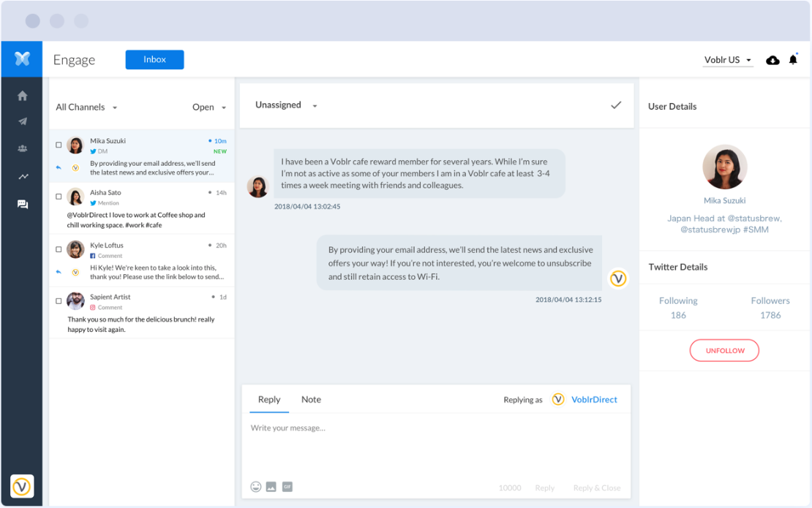Switch to the Note tab

coord(311,400)
